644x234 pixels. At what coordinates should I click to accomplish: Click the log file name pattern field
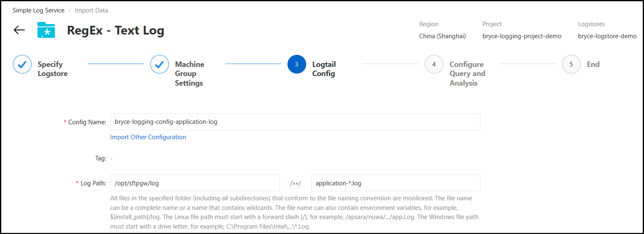pyautogui.click(x=395, y=183)
